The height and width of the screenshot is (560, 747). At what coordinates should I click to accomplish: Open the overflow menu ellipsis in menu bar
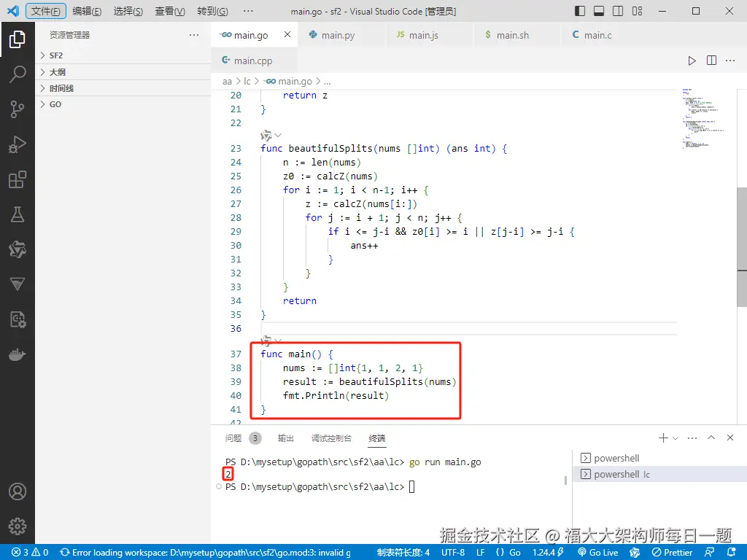(248, 11)
